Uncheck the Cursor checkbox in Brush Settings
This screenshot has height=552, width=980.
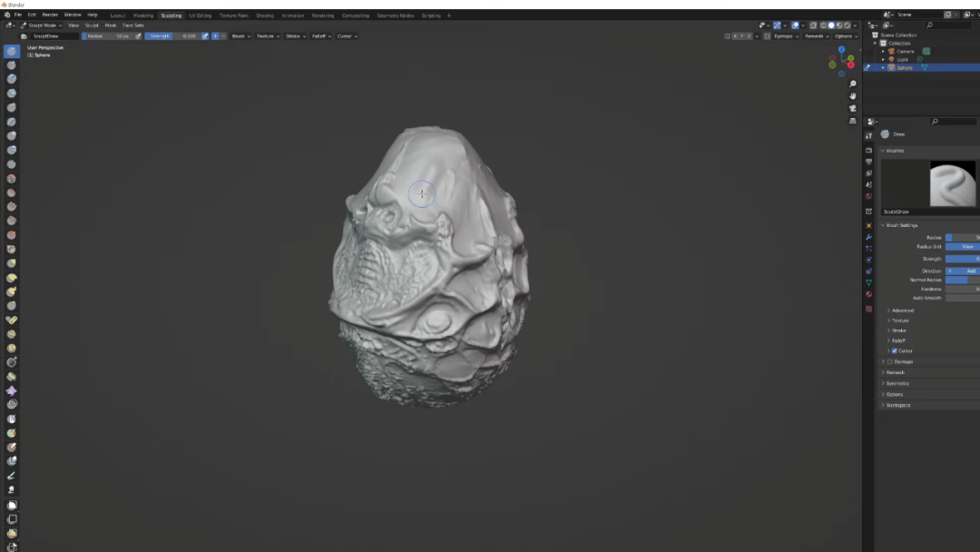pos(895,350)
